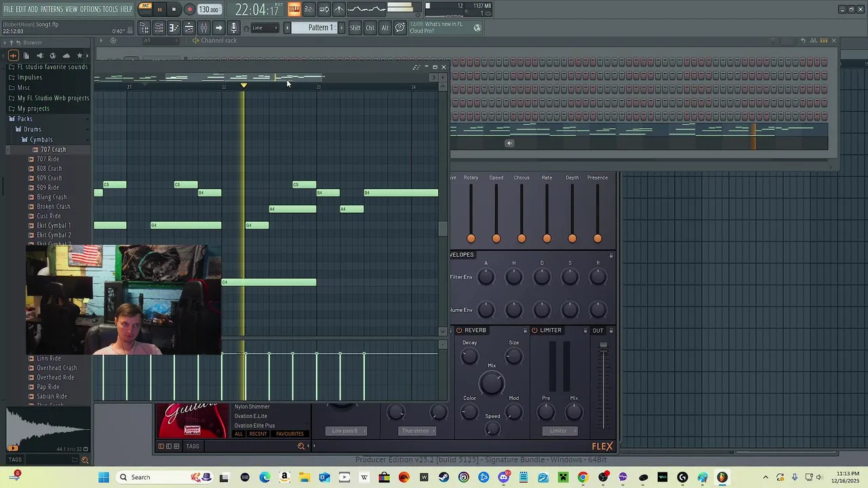The image size is (868, 488).
Task: Click the plus button next to Pattern 1
Action: [341, 28]
